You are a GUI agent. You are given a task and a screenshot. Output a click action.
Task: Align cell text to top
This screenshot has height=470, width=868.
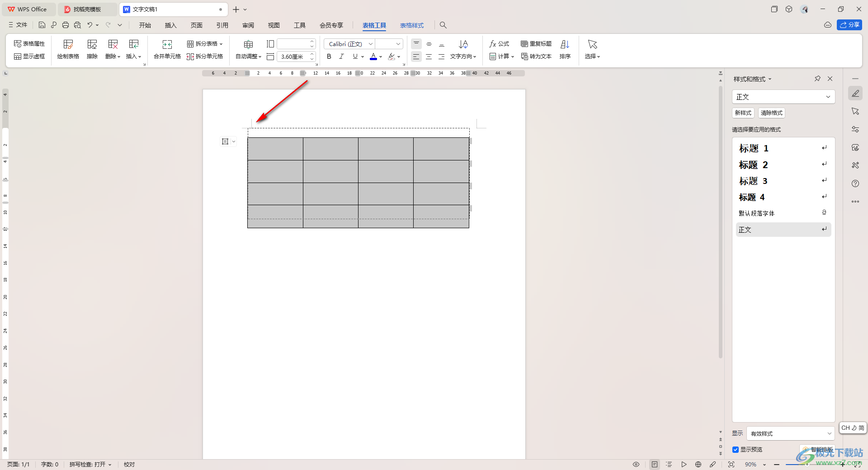pos(416,44)
